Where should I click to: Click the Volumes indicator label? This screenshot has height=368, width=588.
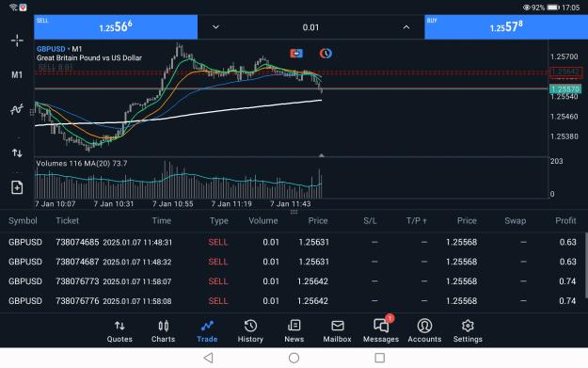[82, 163]
